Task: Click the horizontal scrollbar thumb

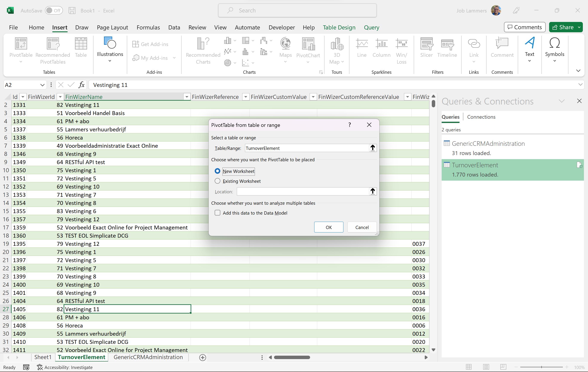Action: pyautogui.click(x=292, y=357)
